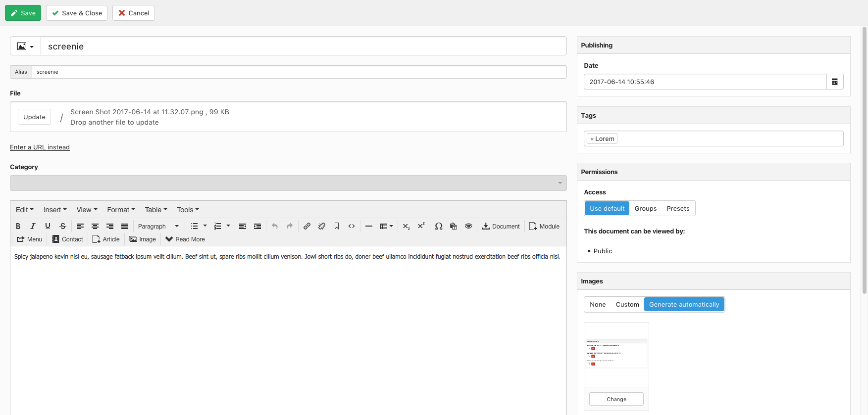Click the strikethrough icon
868x415 pixels.
(63, 226)
